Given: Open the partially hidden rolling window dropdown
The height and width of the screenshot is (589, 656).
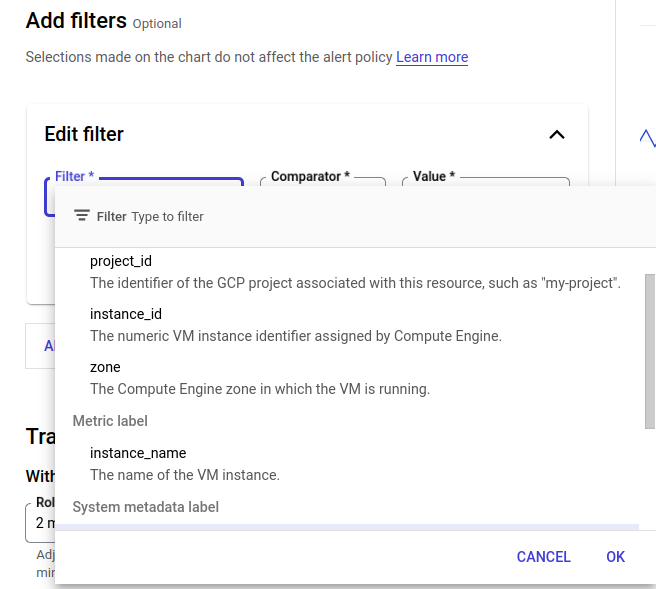Looking at the screenshot, I should (39, 522).
